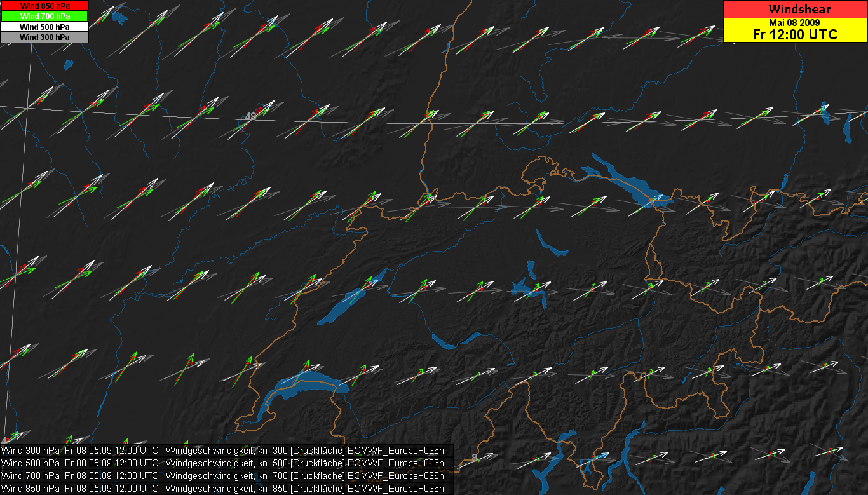This screenshot has width=868, height=495.
Task: Click the white Wind 500 hPa legend entry
Action: [44, 27]
